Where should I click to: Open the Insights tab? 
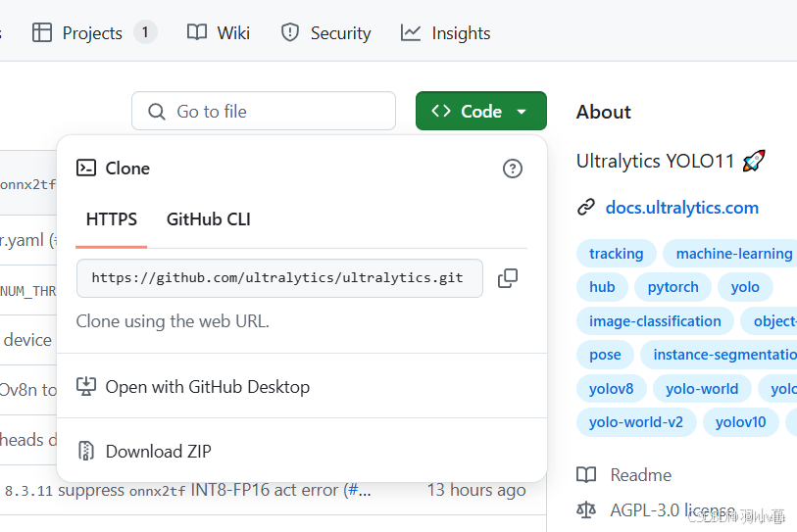coord(445,33)
